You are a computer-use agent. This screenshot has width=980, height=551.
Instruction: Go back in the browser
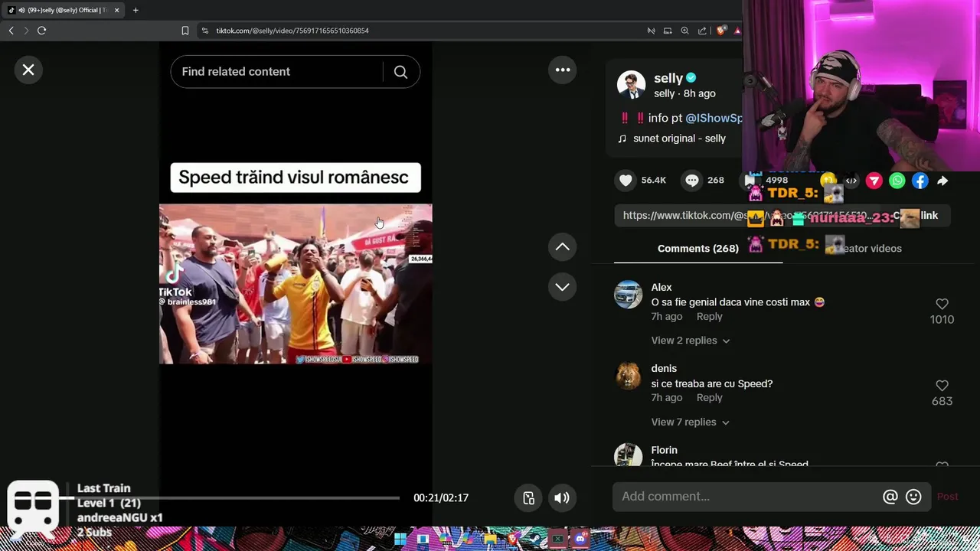[x=11, y=31]
